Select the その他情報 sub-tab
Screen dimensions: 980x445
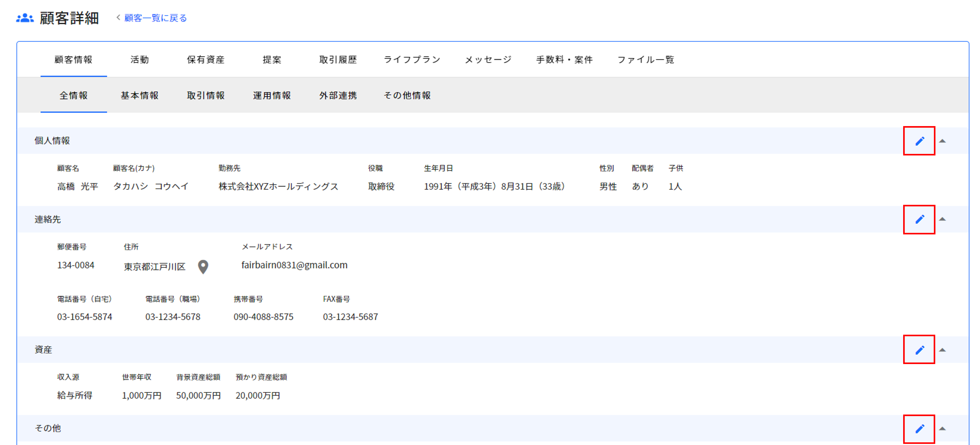[407, 95]
